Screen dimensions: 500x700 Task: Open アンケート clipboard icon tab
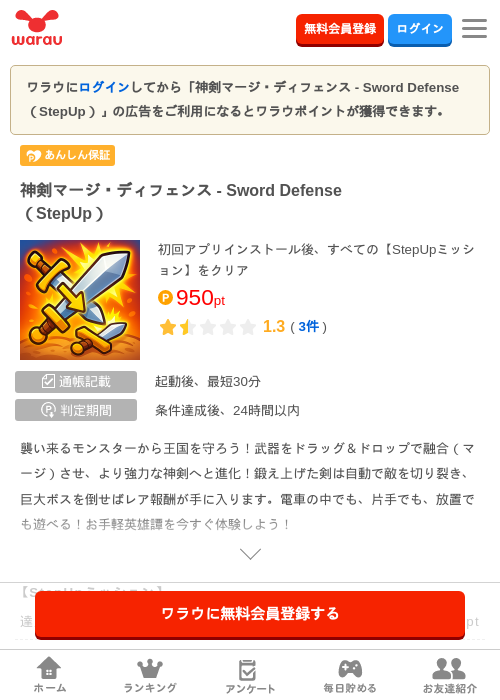tap(250, 676)
